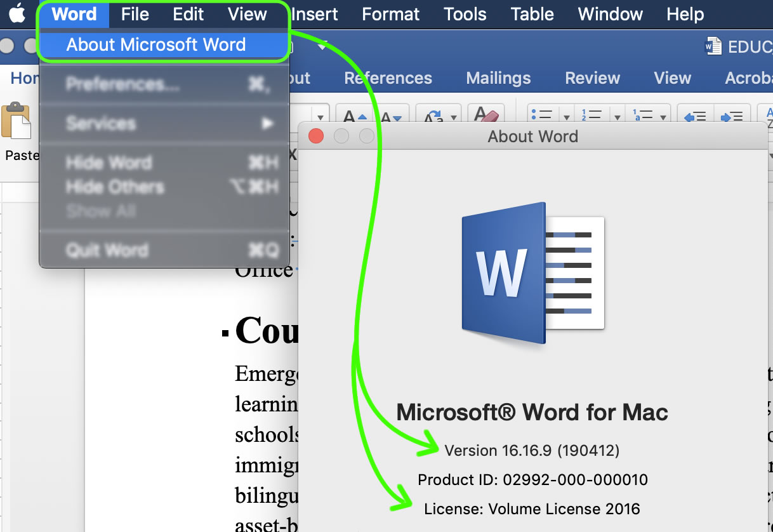The width and height of the screenshot is (773, 532).
Task: Open the Change Case dropdown arrow
Action: (x=454, y=118)
